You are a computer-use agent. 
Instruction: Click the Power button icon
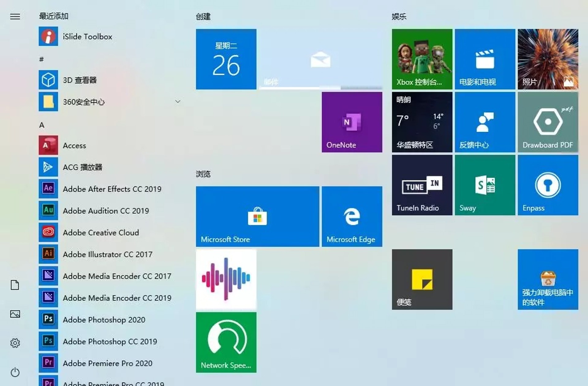[15, 372]
